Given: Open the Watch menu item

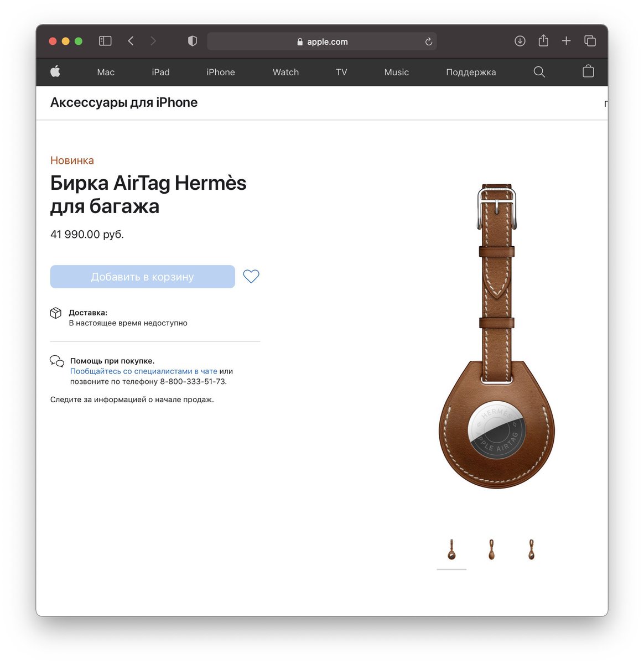Looking at the screenshot, I should coord(285,72).
